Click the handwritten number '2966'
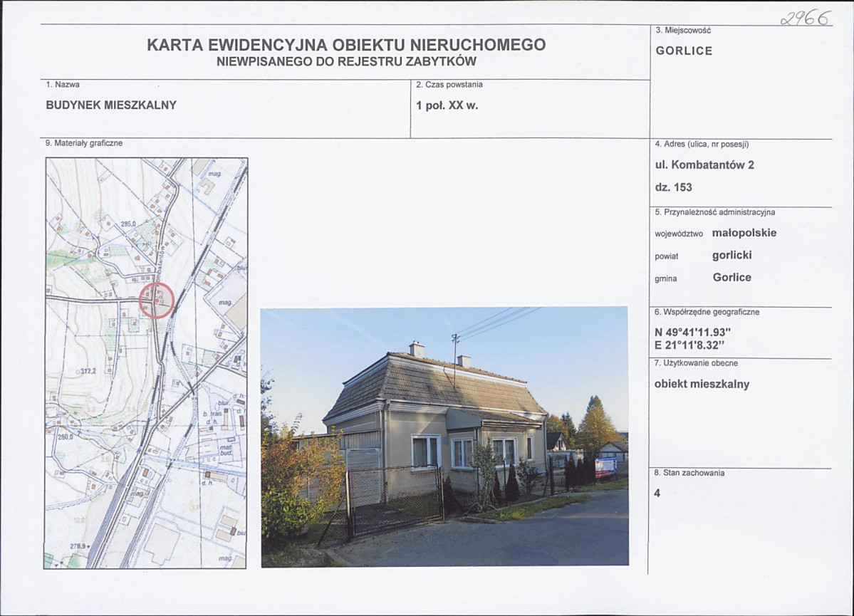854x616 pixels. [806, 19]
